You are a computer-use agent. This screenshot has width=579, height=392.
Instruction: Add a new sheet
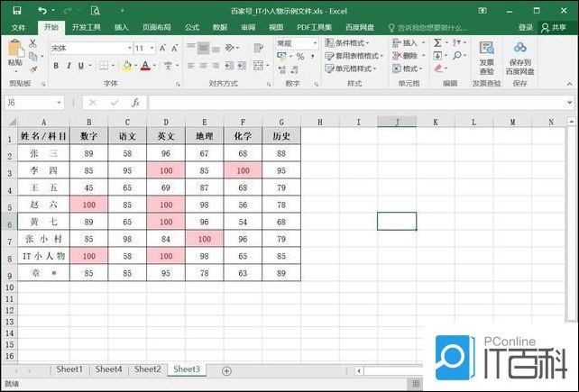pyautogui.click(x=226, y=371)
